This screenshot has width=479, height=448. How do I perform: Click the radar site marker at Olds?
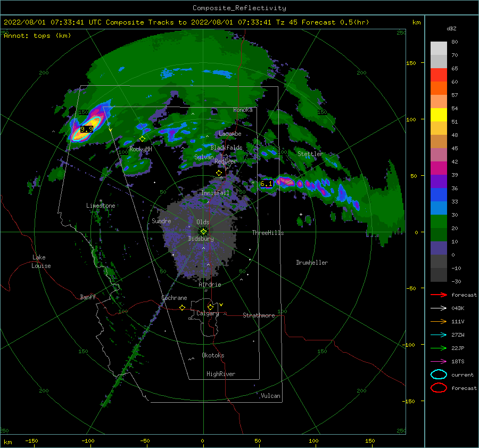203,232
